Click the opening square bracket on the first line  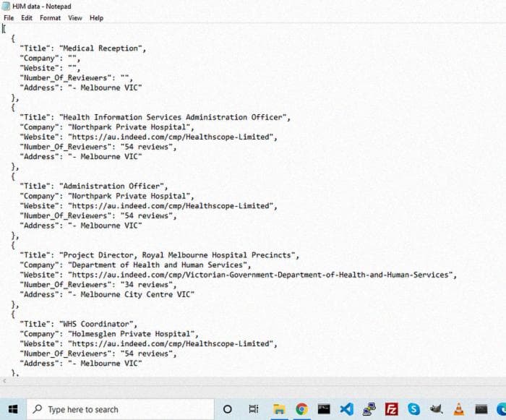click(4, 29)
